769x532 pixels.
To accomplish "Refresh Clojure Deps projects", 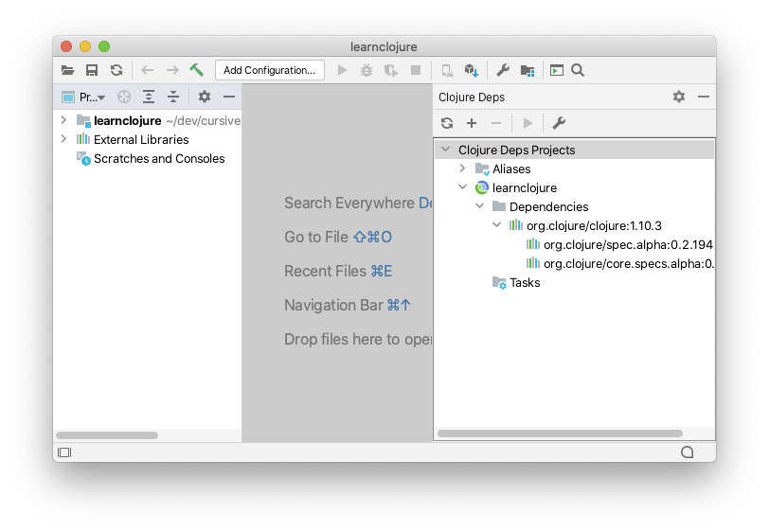I will point(447,123).
